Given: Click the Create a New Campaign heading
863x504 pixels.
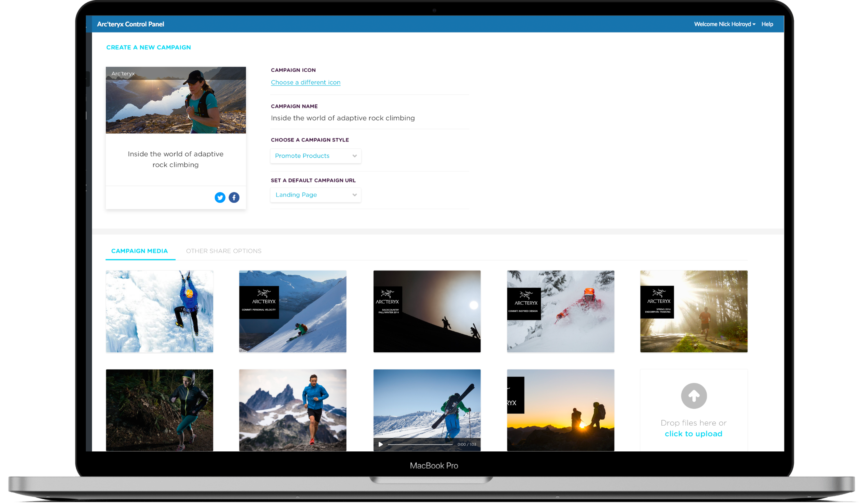Looking at the screenshot, I should point(149,47).
